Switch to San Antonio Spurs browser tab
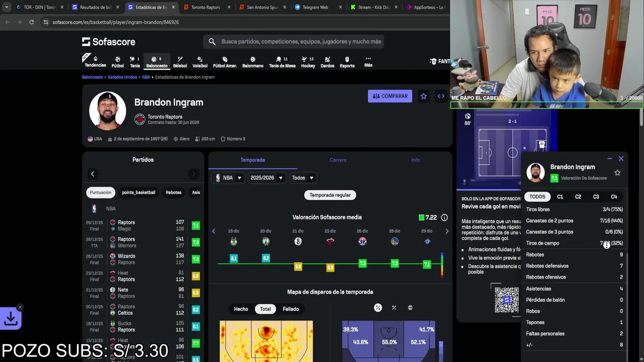 (261, 7)
